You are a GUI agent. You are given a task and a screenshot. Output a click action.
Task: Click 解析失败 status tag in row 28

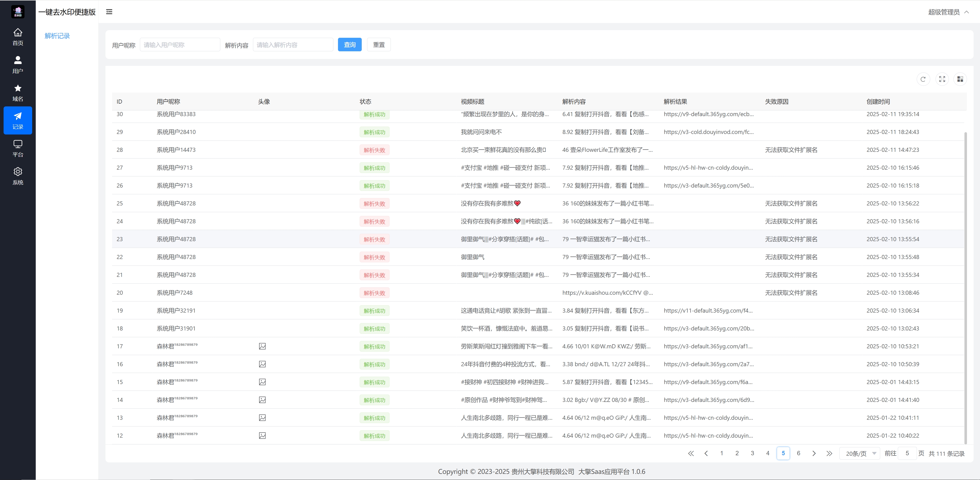point(374,150)
